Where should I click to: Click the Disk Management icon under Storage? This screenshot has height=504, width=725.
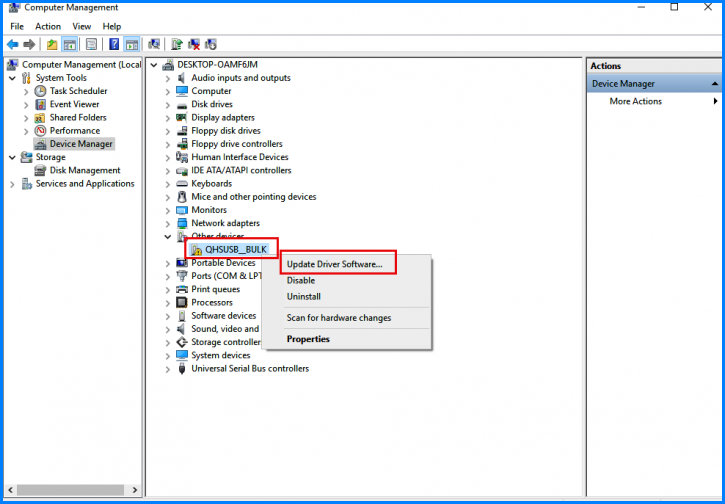41,170
